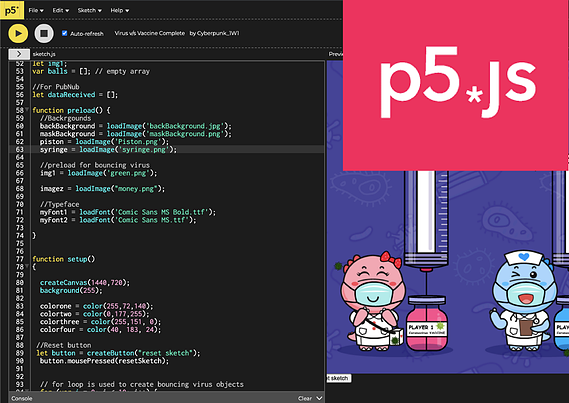
Task: Click the //For PubNub comment
Action: click(56, 87)
